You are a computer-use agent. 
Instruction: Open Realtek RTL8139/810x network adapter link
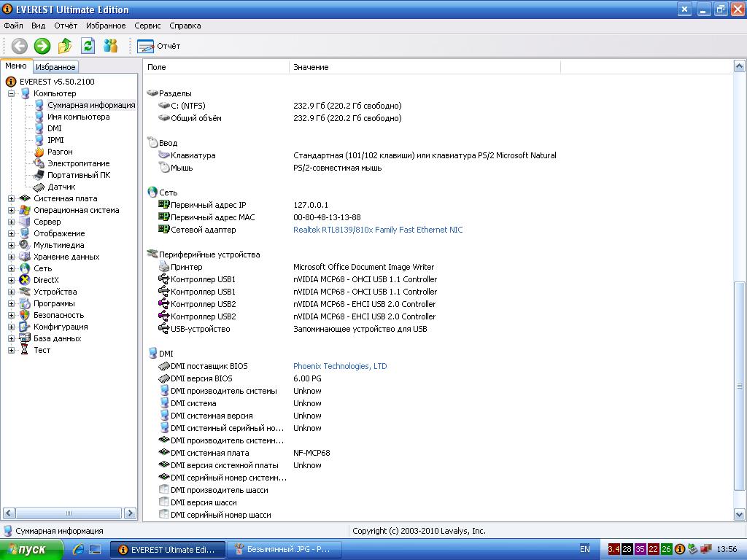point(378,230)
